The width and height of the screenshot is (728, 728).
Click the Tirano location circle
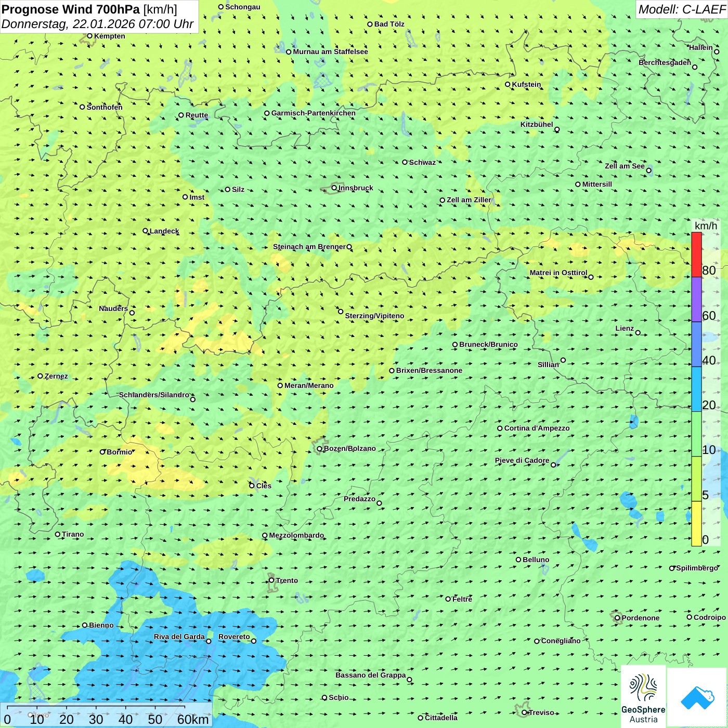[x=58, y=534]
